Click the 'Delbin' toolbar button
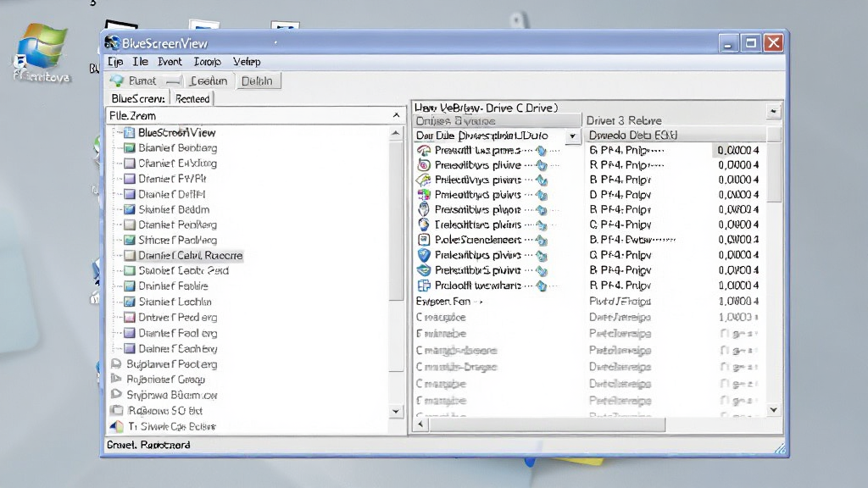 (258, 80)
